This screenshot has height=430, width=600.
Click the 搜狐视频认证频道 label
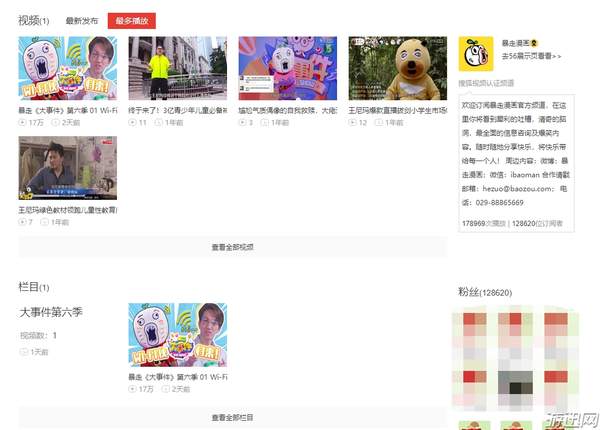tap(486, 83)
